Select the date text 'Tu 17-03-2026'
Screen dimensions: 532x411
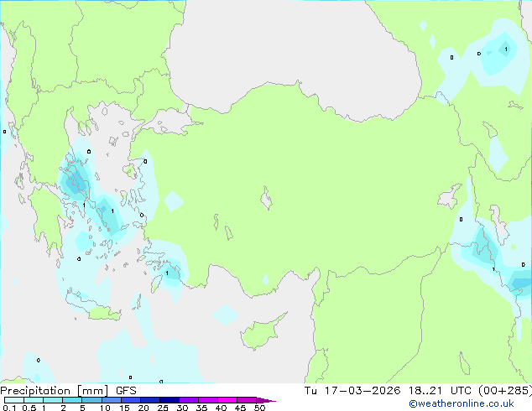(352, 391)
